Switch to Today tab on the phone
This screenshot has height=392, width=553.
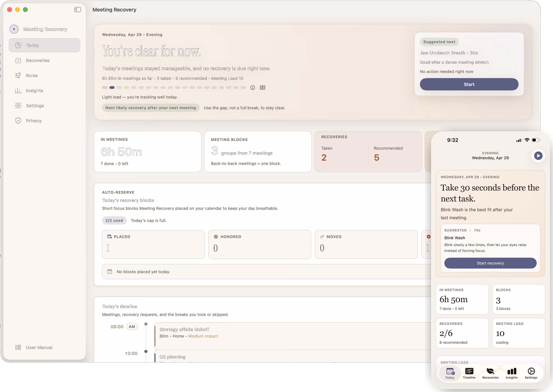coord(449,373)
